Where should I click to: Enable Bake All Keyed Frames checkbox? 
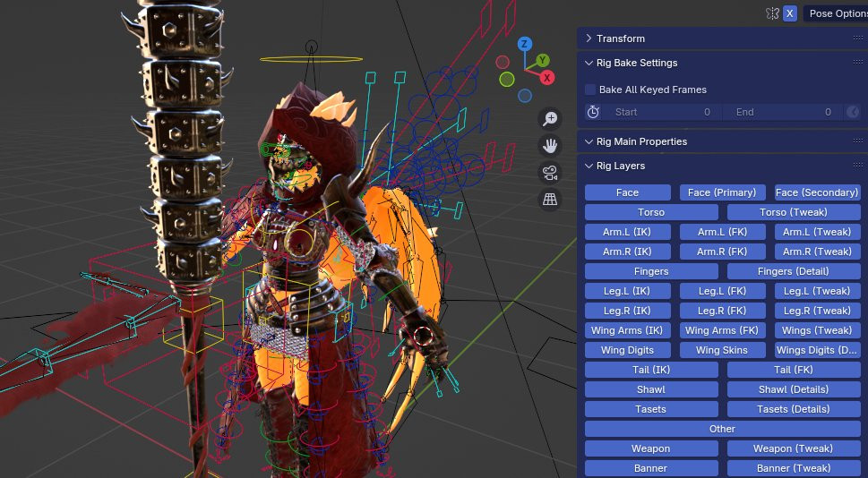click(x=590, y=90)
